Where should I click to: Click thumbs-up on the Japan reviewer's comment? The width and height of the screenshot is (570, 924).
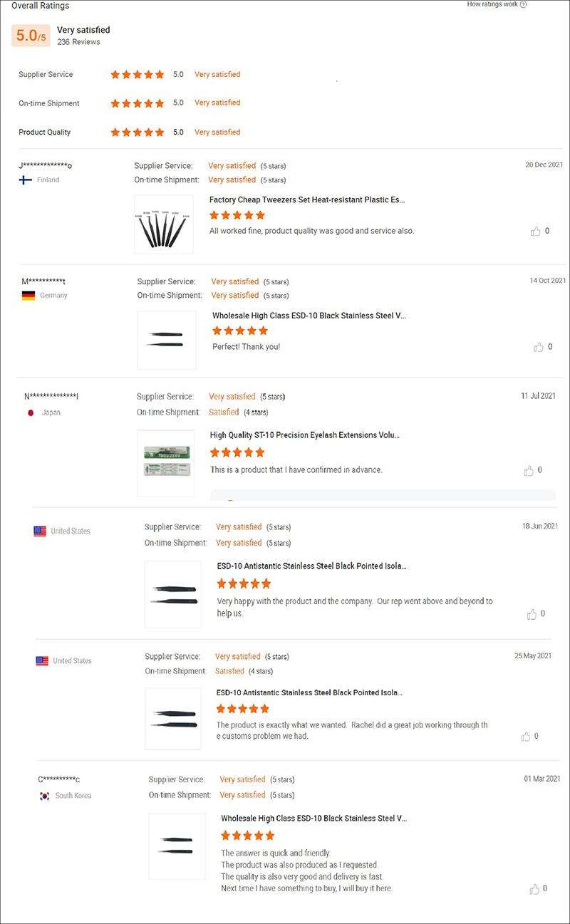click(x=529, y=470)
